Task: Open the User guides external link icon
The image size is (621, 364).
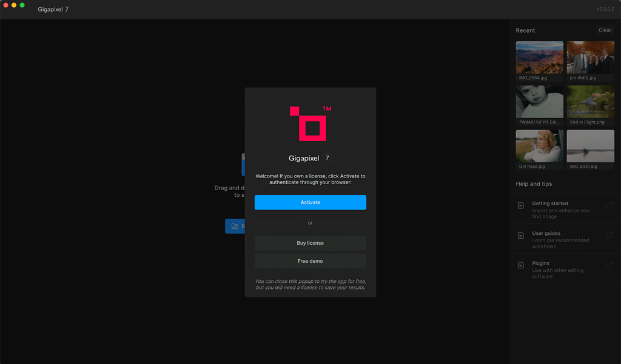Action: click(x=609, y=235)
